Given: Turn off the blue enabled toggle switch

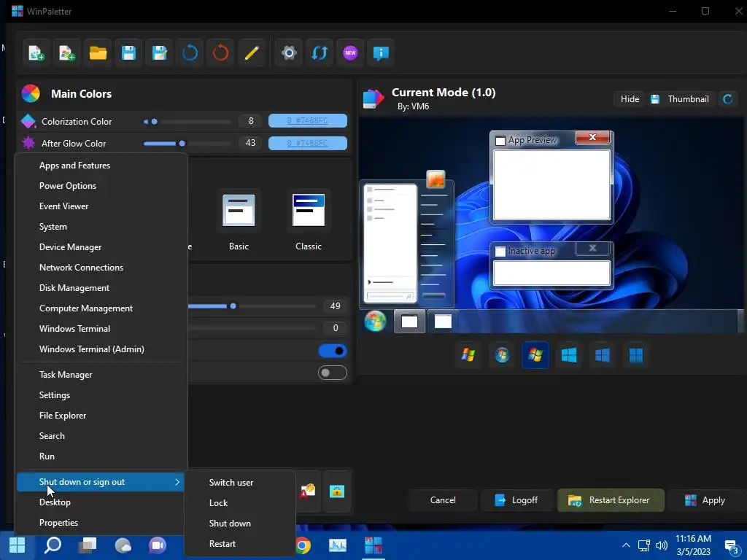Looking at the screenshot, I should (333, 351).
